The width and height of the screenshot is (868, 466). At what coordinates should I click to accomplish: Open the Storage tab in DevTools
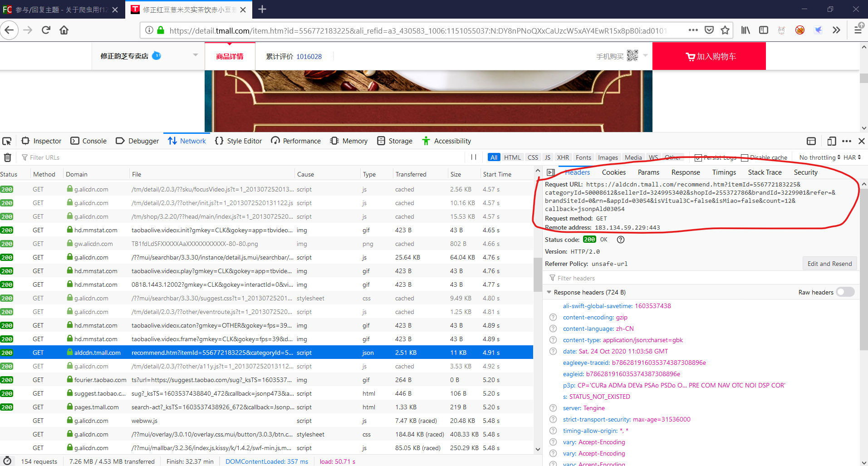click(395, 141)
